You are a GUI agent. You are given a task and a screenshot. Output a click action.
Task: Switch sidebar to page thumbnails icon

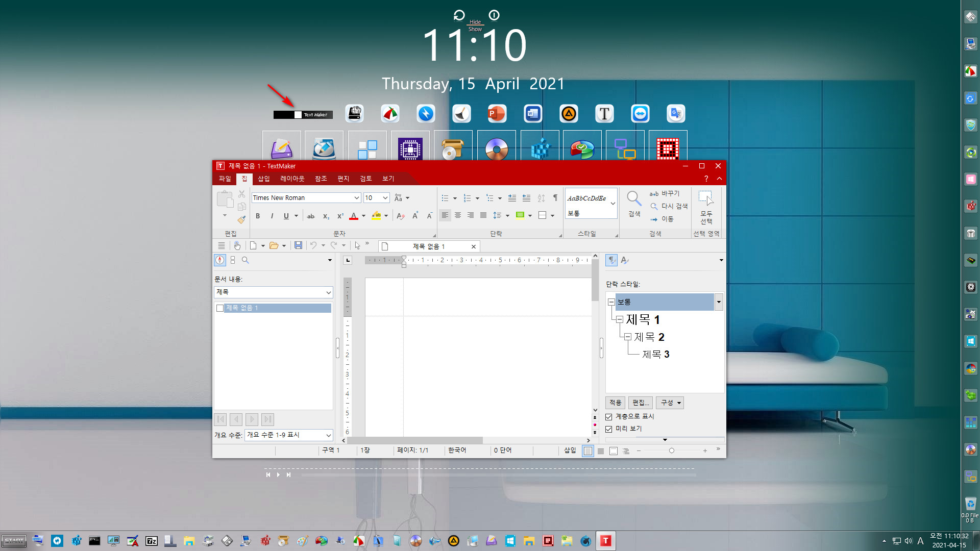click(233, 260)
